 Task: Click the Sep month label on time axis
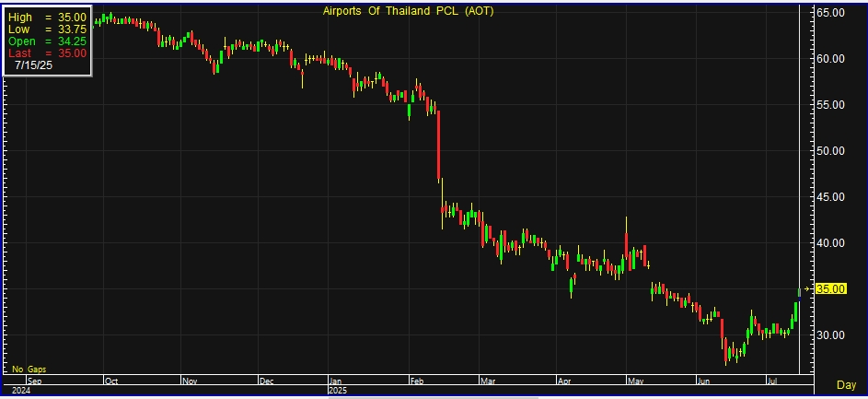(x=34, y=381)
